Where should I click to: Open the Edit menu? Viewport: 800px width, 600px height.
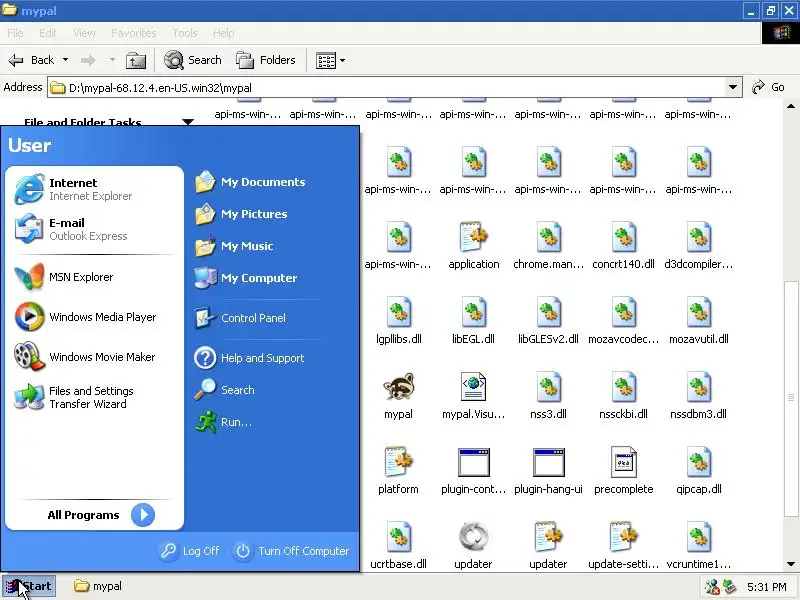[48, 33]
